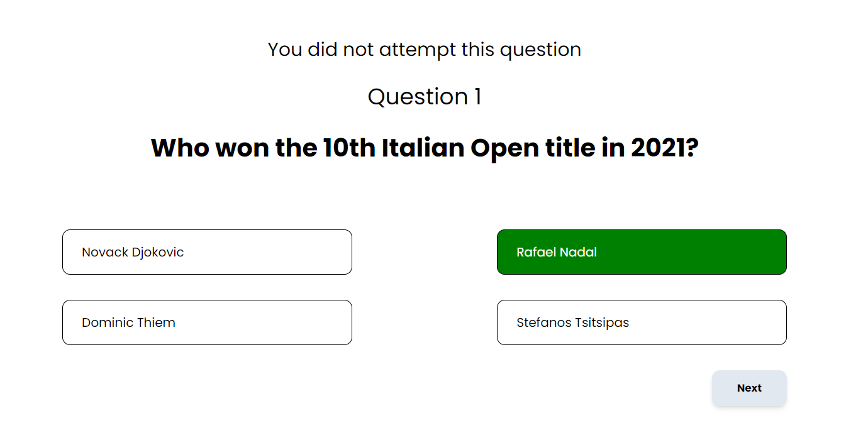Click the unselected answer below Rafael Nadal

pos(641,322)
